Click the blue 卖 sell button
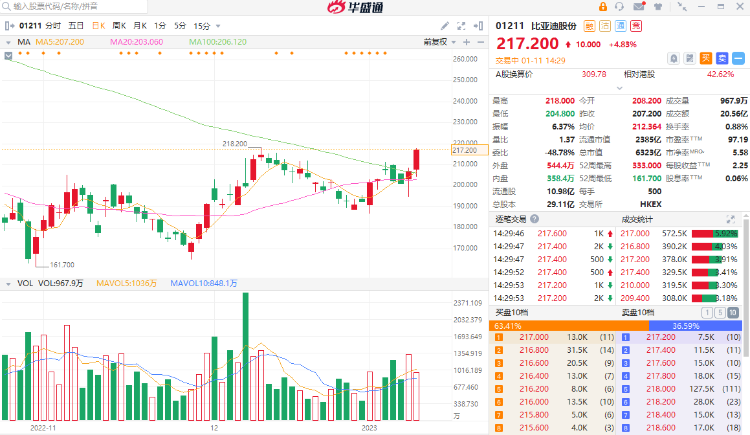 [x=722, y=58]
